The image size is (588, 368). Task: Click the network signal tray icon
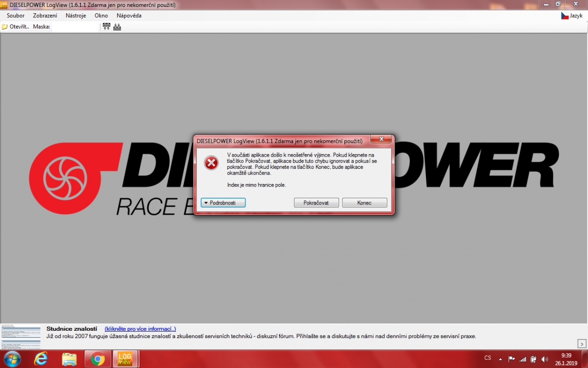[523, 359]
